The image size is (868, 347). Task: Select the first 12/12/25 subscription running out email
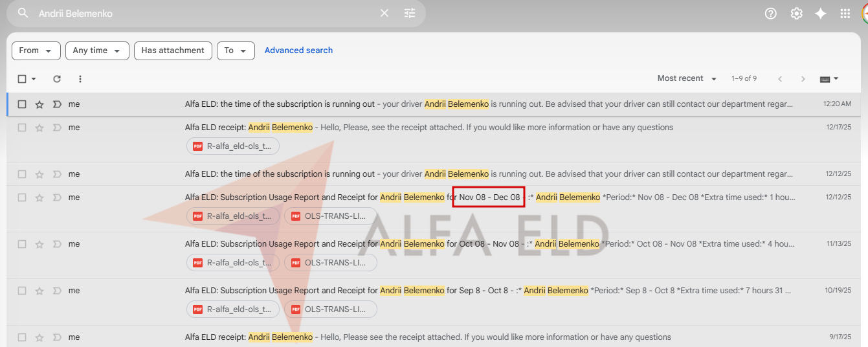pos(22,174)
